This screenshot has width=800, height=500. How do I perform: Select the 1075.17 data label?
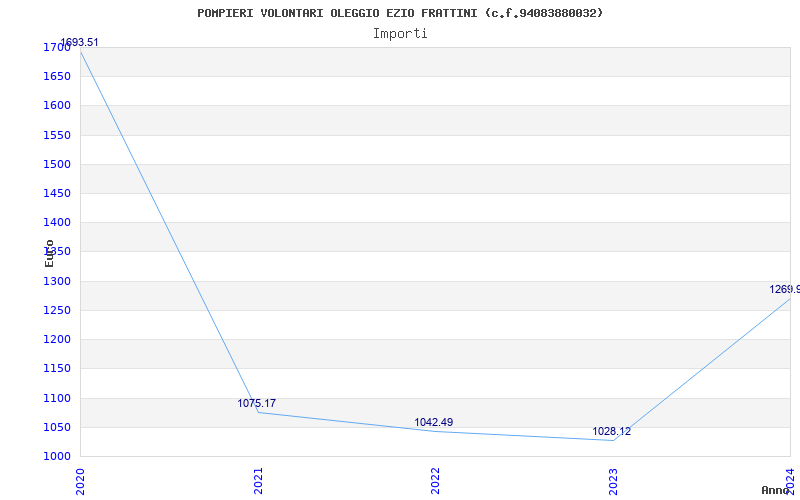(x=257, y=404)
